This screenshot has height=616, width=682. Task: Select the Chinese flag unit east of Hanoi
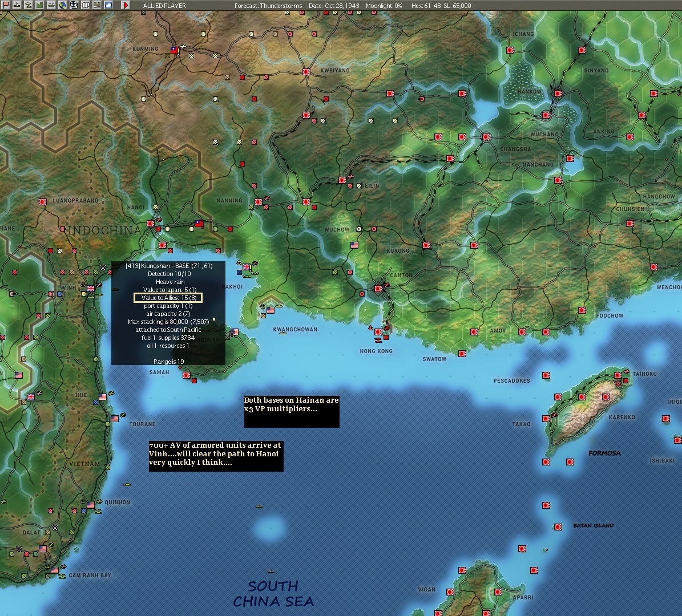tap(199, 224)
